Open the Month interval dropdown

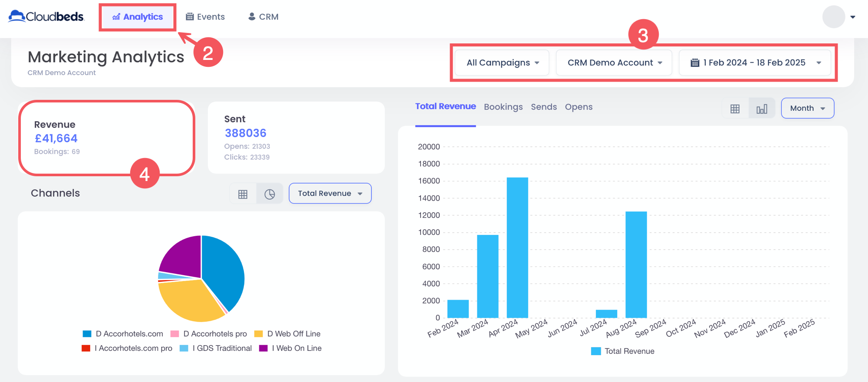(x=807, y=109)
